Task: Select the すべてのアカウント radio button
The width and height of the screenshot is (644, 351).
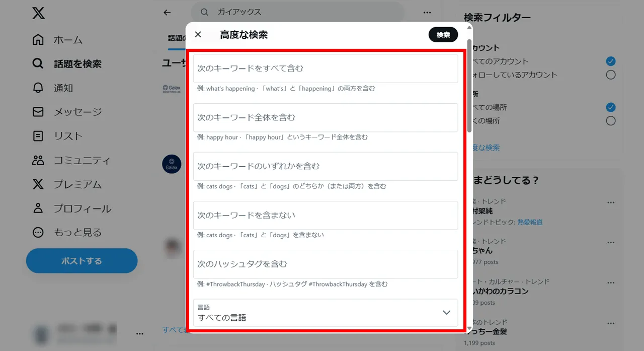Action: [x=610, y=61]
